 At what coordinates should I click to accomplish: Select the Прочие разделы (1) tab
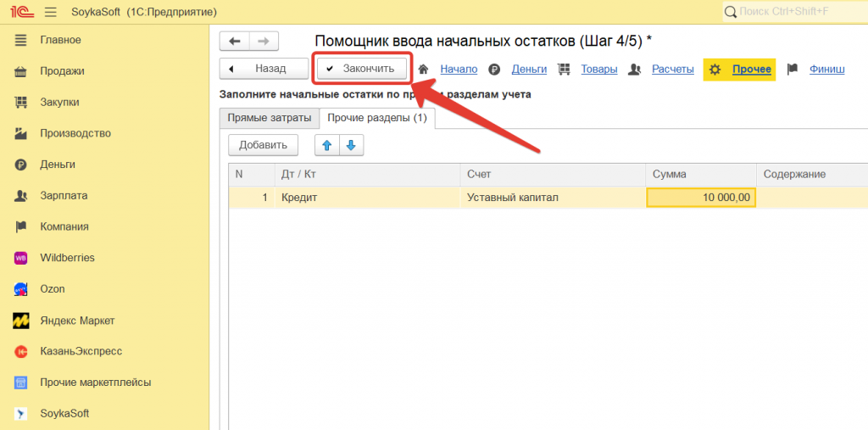pos(376,118)
